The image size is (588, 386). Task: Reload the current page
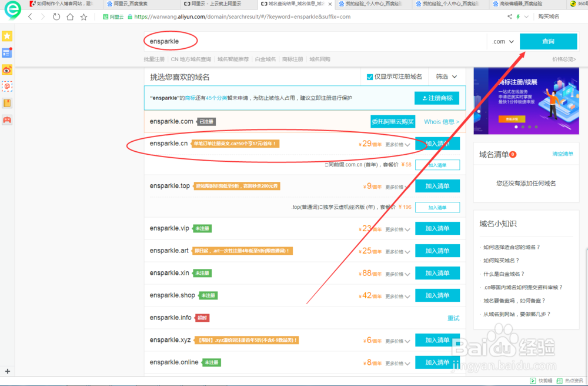click(56, 17)
